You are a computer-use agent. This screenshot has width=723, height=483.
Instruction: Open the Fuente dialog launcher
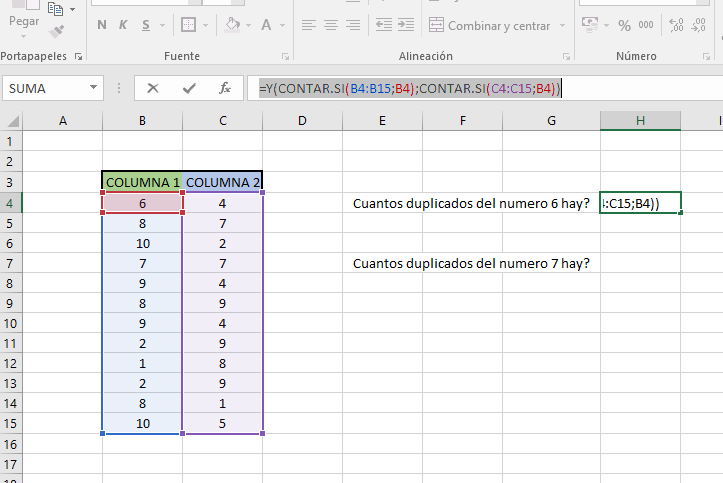[286, 57]
